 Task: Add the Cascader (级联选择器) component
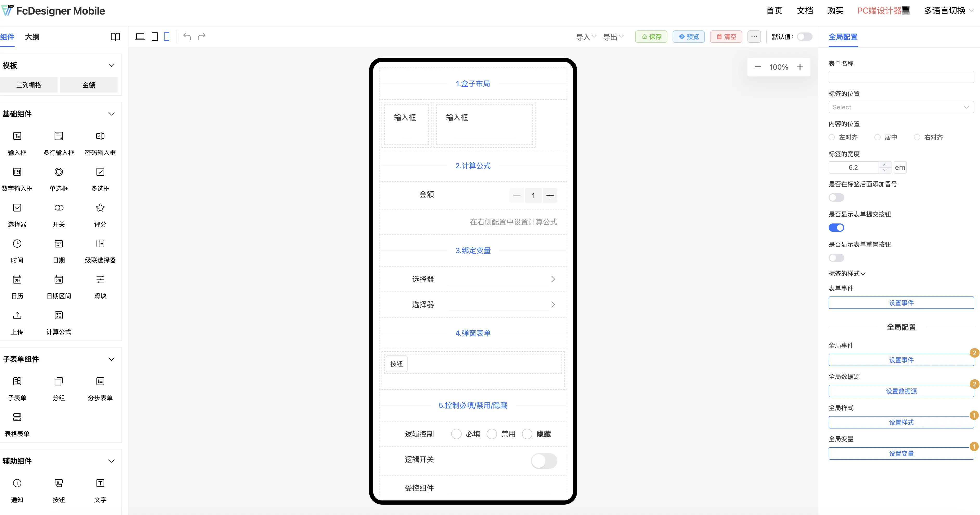100,244
